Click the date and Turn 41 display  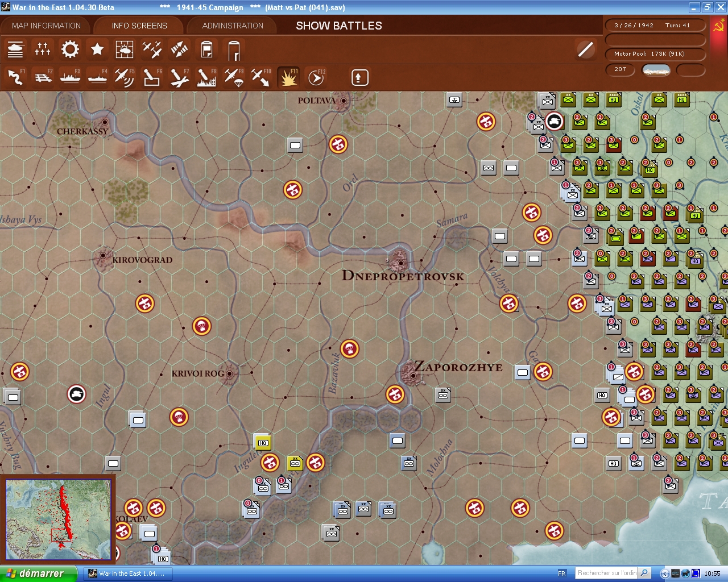655,25
